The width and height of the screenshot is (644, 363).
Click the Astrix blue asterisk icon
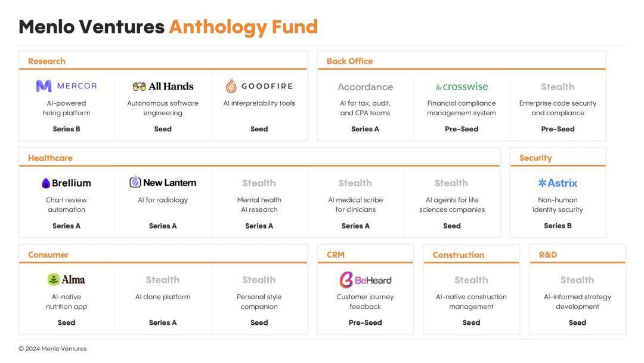coord(542,183)
